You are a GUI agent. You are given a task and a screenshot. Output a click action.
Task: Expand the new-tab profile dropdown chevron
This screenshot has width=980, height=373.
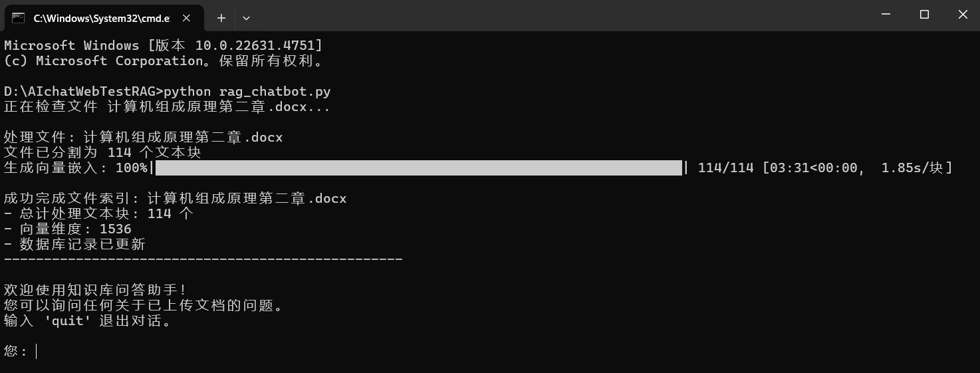coord(246,18)
